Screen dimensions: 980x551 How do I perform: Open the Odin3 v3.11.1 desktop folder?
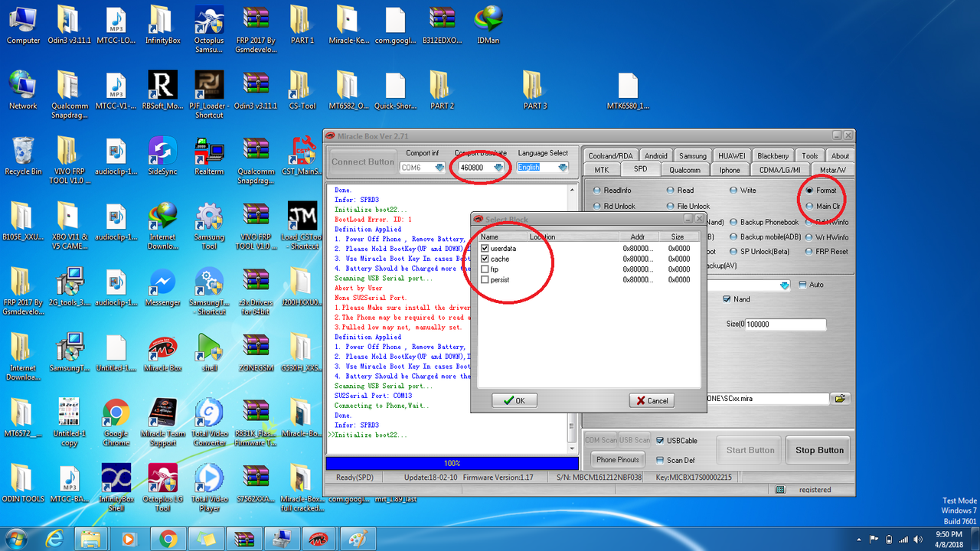67,25
